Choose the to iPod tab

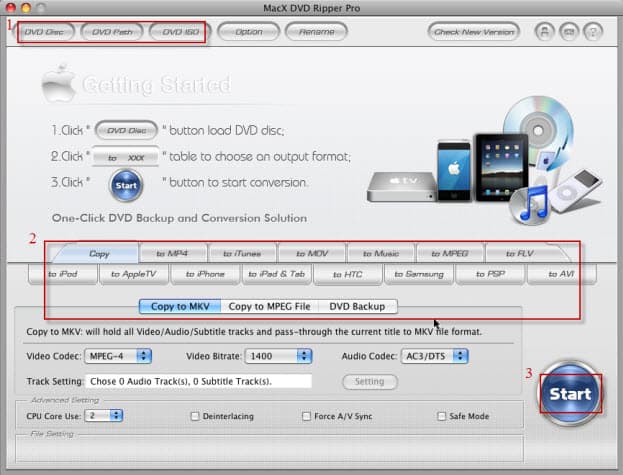coord(63,274)
